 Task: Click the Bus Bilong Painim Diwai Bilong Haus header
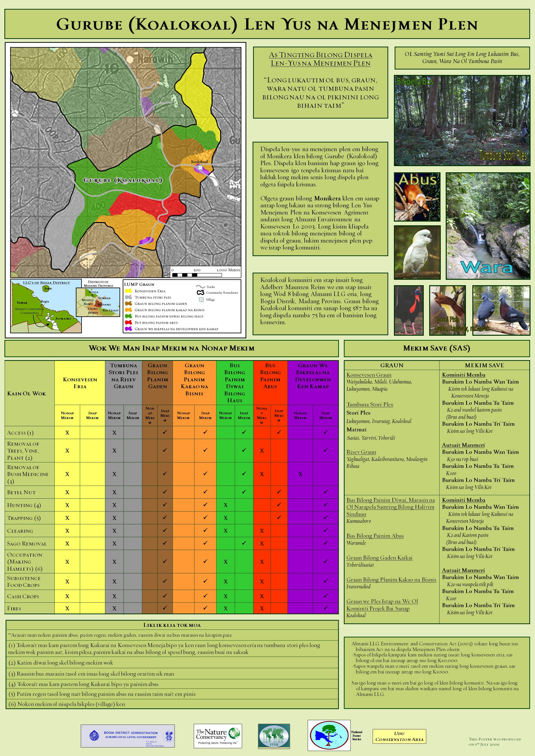(x=235, y=383)
